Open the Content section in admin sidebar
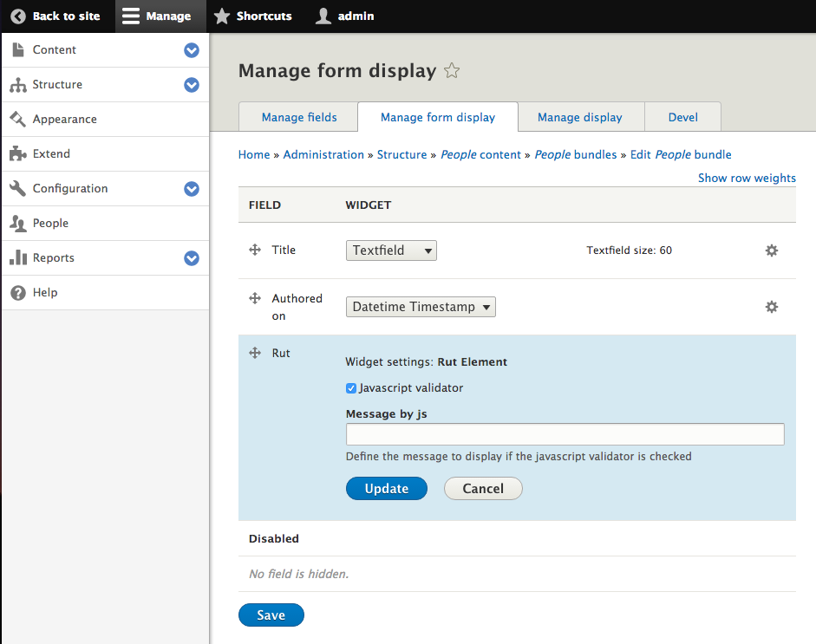 [x=52, y=50]
